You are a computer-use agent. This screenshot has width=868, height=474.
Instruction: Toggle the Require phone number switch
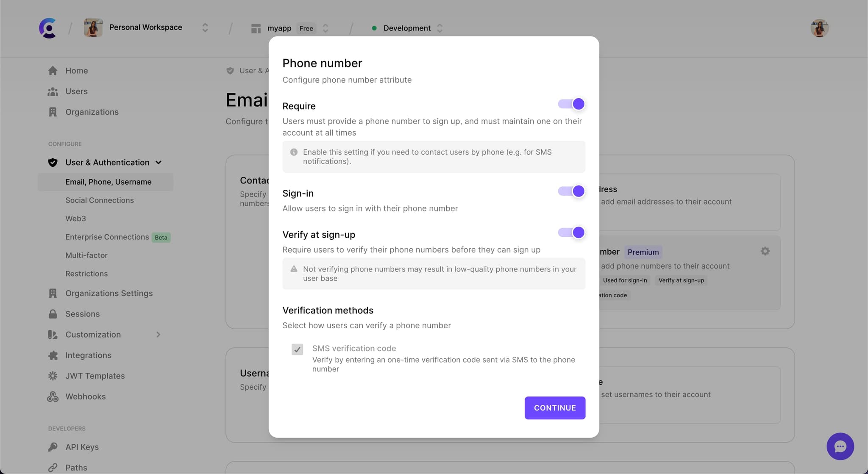coord(571,104)
